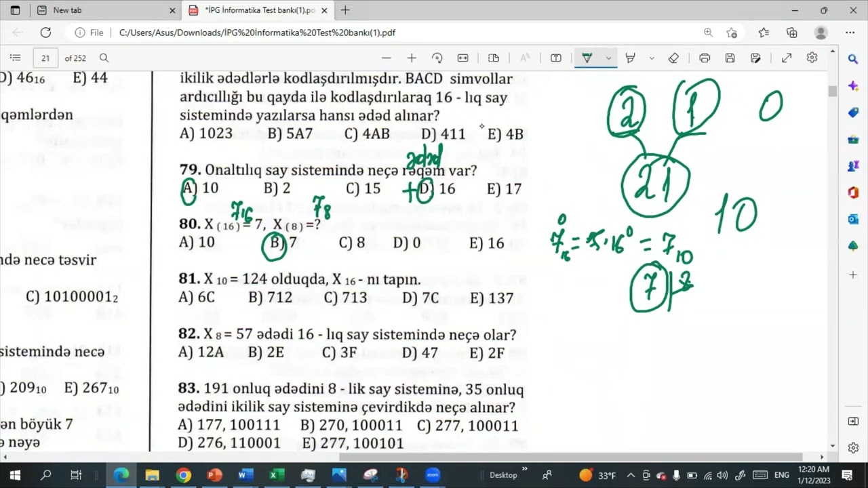The image size is (868, 488).
Task: Toggle the Draw pen tool
Action: [587, 58]
